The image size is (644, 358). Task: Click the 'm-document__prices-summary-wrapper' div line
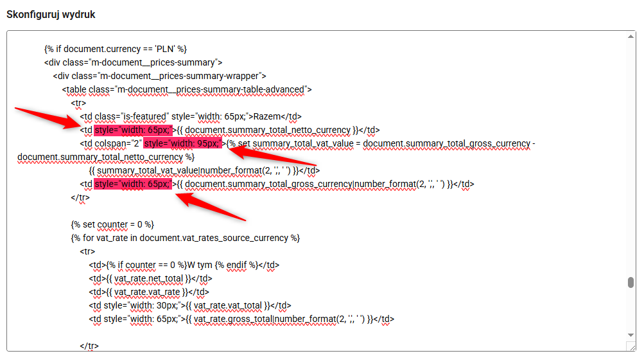point(160,76)
